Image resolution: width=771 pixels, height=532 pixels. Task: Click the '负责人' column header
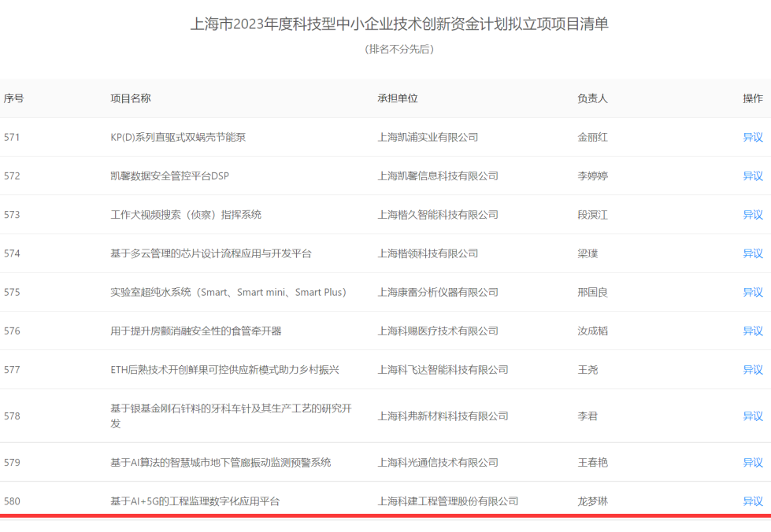[x=592, y=98]
